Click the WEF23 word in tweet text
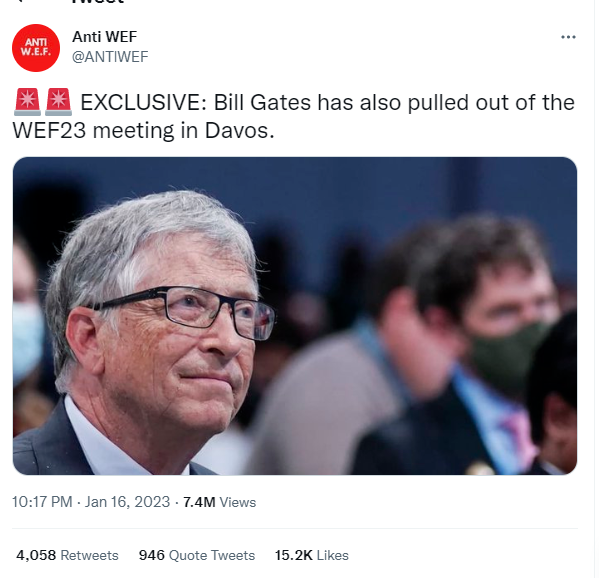This screenshot has height=578, width=599. pos(49,131)
